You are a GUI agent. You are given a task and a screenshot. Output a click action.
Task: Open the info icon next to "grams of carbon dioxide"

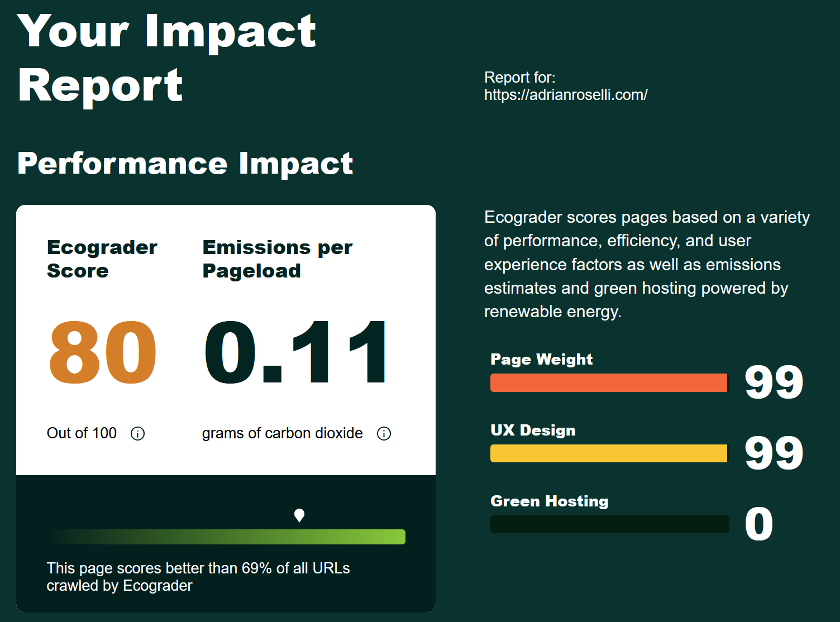(x=384, y=433)
